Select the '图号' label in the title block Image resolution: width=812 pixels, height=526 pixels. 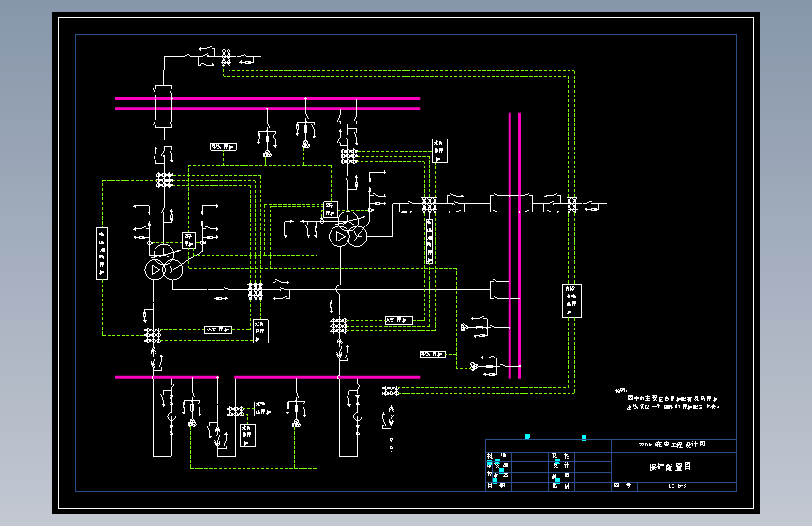pyautogui.click(x=623, y=486)
